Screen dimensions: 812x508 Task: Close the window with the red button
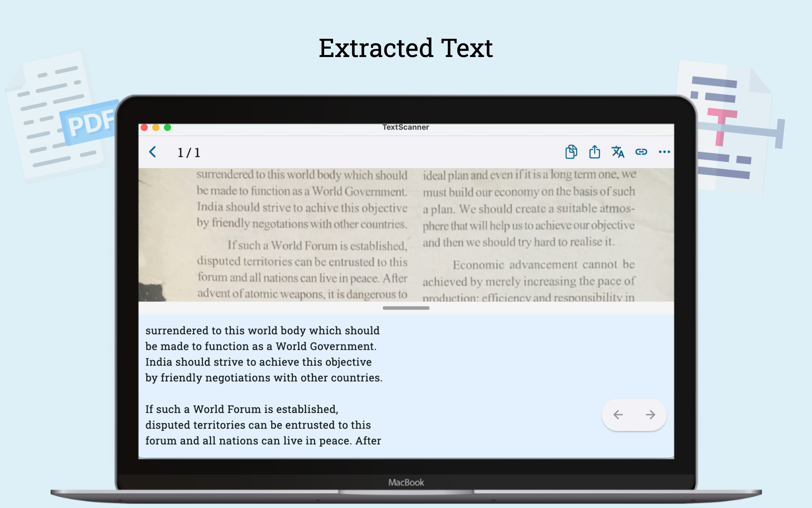pyautogui.click(x=144, y=127)
